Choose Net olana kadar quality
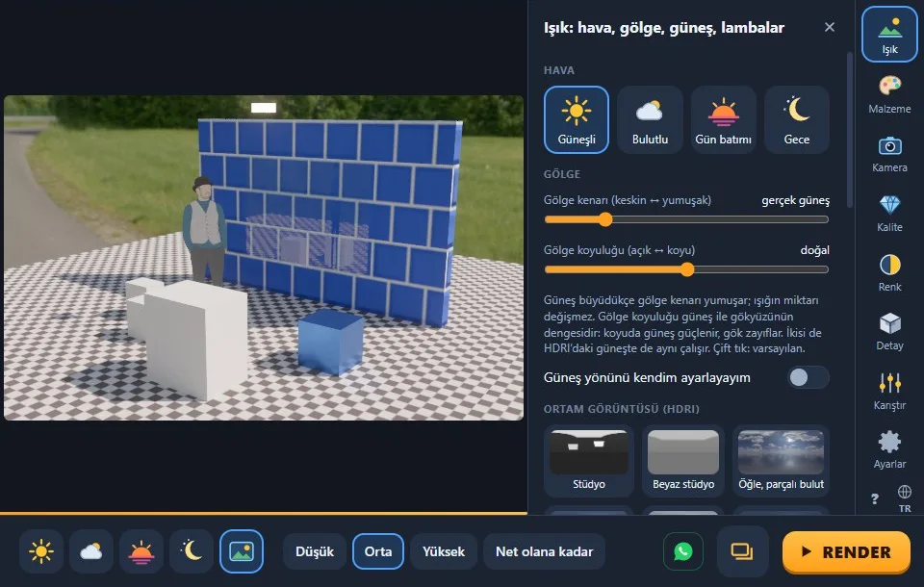The height and width of the screenshot is (587, 924). [544, 551]
